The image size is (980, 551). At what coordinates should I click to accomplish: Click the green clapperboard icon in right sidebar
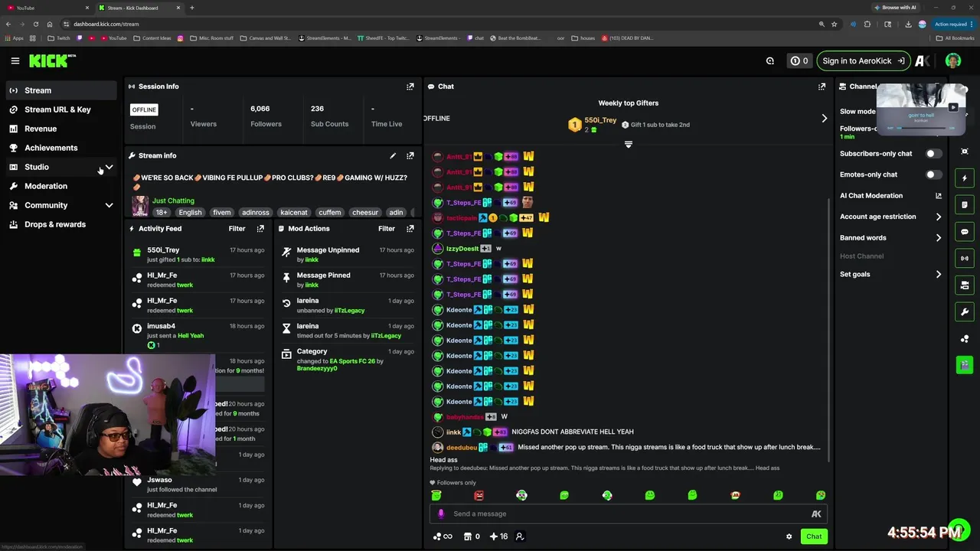pos(965,365)
